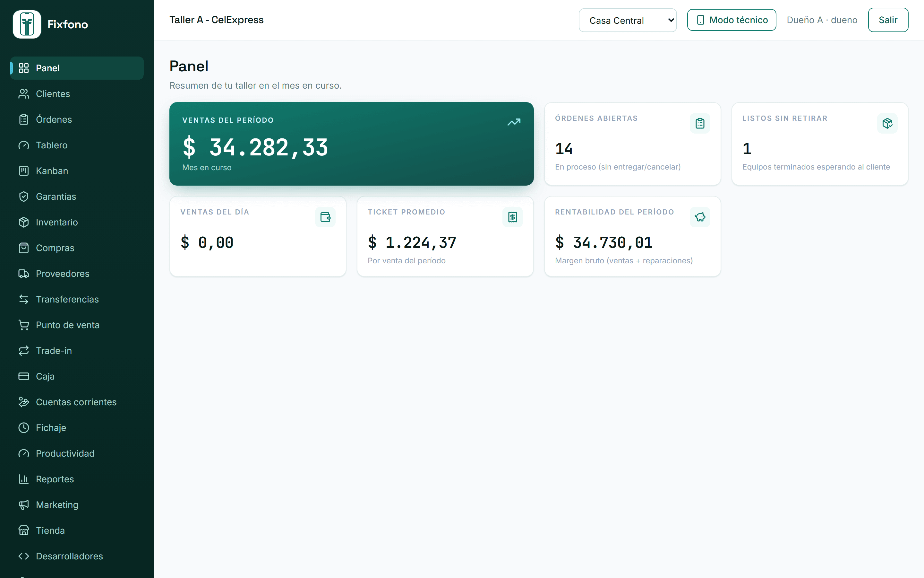Click the Fichaje clock icon
Image resolution: width=924 pixels, height=578 pixels.
24,428
